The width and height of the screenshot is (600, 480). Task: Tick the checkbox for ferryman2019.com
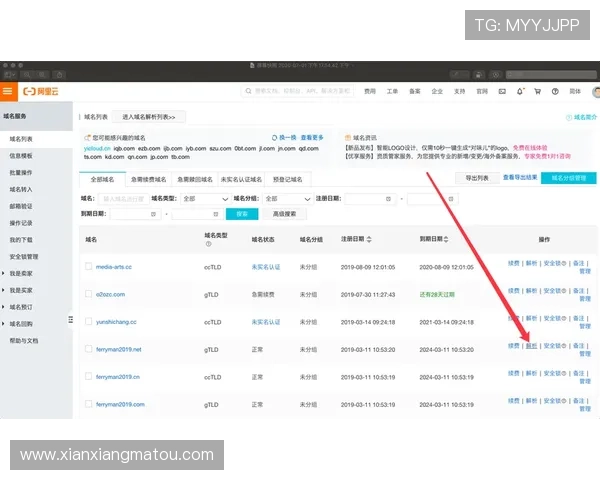pos(88,404)
